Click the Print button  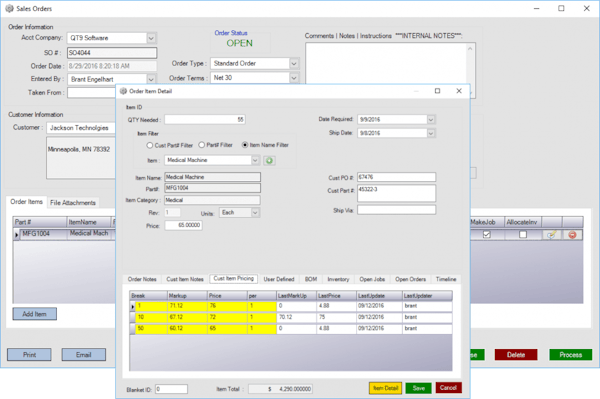coord(29,355)
